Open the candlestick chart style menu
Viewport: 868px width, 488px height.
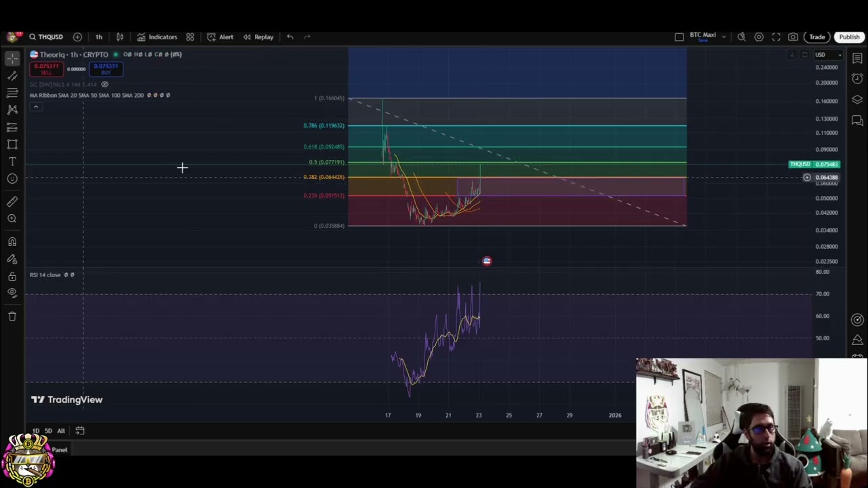click(120, 37)
